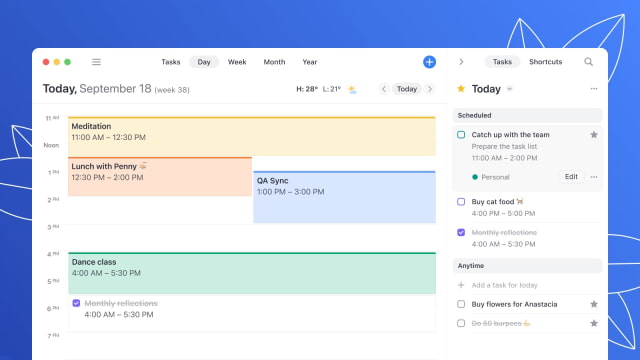Screen dimensions: 640x360
Task: Check the Buy cat food task checkbox
Action: 461,202
